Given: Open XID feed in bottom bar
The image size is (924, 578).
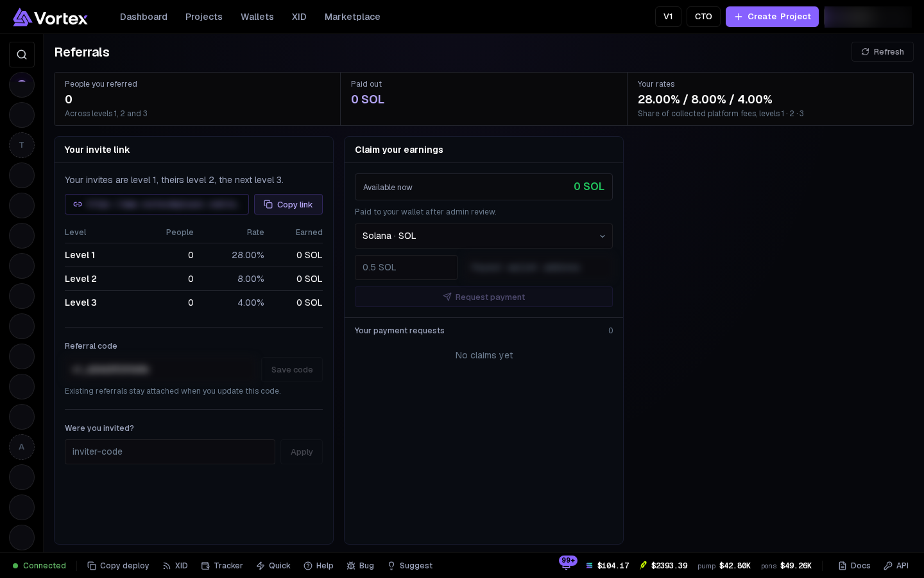Looking at the screenshot, I should click(175, 566).
